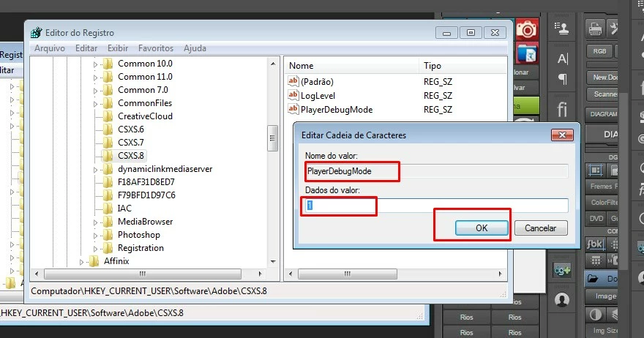644x338 pixels.
Task: Click the RGB button
Action: pos(599,51)
